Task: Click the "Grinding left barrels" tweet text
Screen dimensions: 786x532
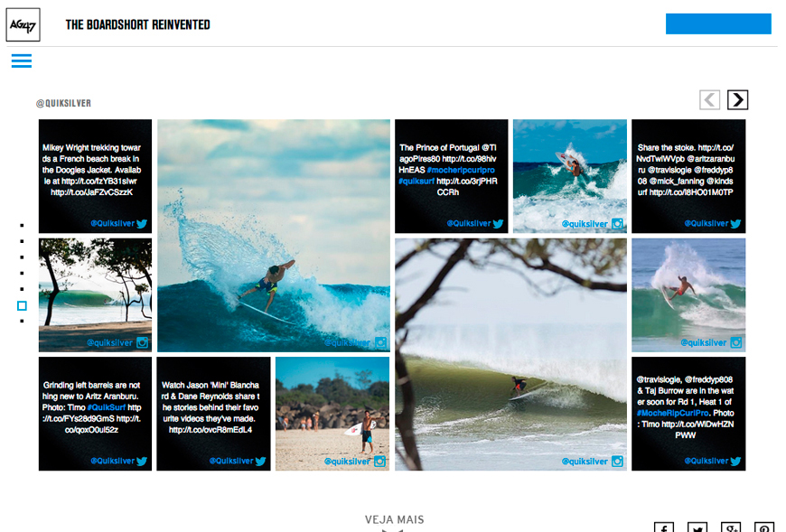Action: (92, 407)
